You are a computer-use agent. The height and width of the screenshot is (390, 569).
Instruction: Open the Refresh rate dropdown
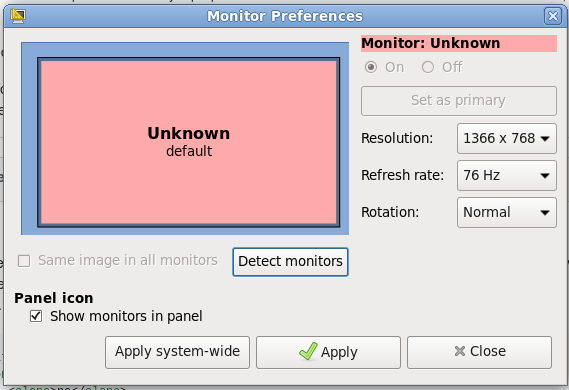[507, 176]
